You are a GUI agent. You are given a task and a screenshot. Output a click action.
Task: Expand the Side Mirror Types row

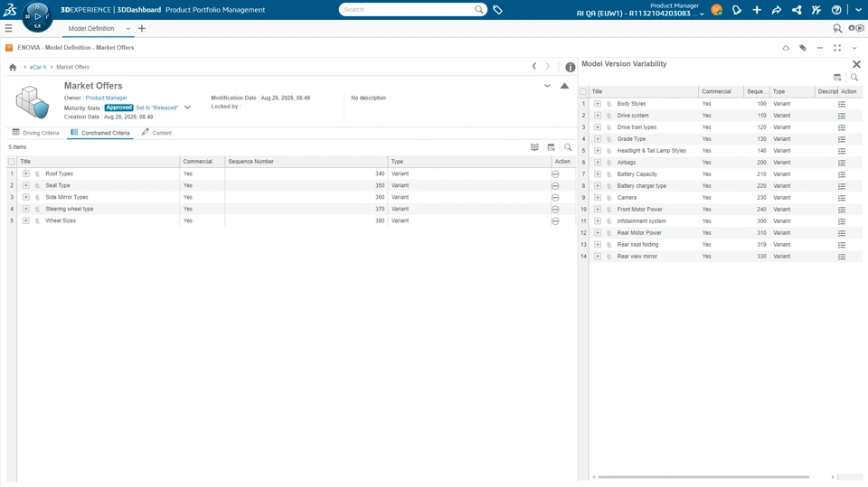[x=26, y=197]
